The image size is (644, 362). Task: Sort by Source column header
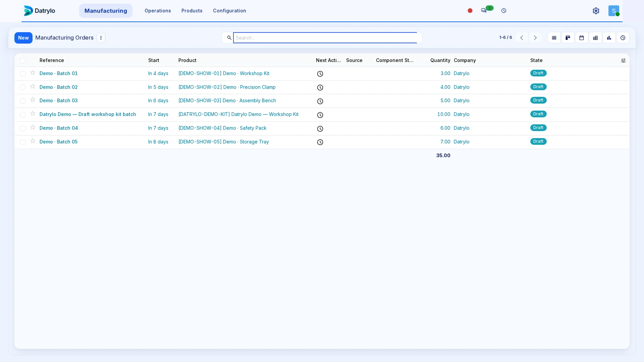[x=354, y=60]
